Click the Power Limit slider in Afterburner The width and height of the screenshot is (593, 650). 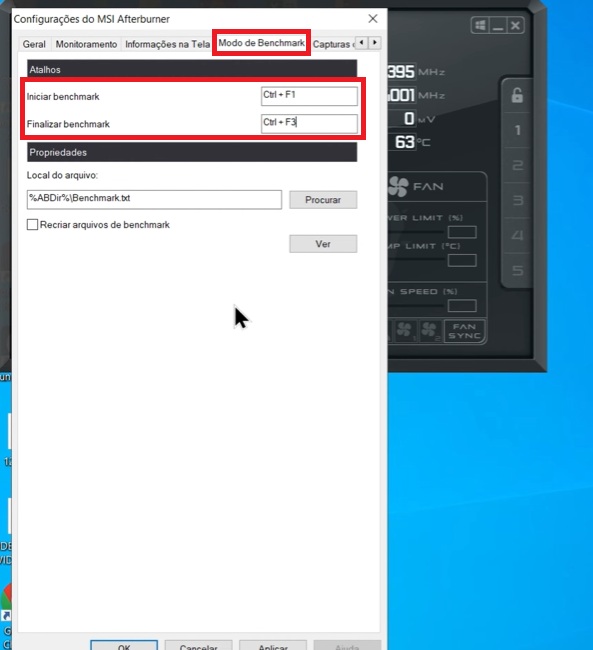coord(416,232)
